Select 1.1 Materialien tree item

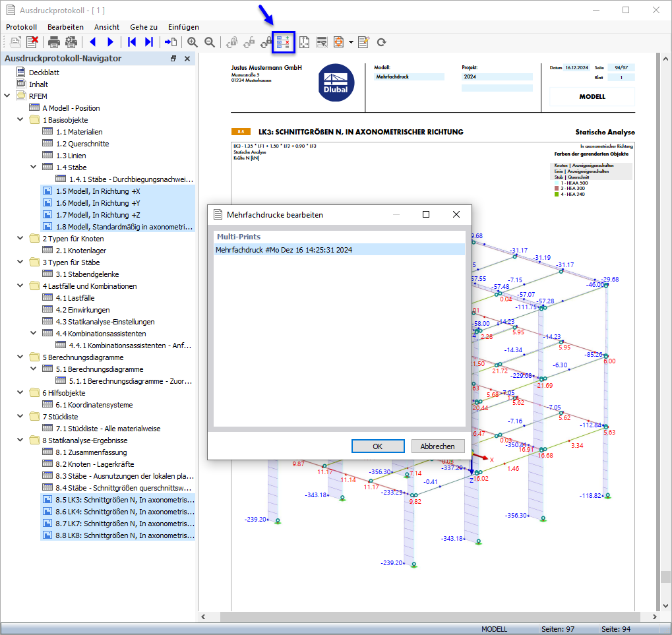pos(79,132)
